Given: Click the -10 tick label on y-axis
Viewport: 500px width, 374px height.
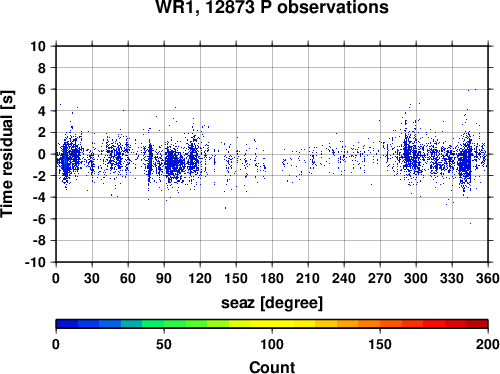Looking at the screenshot, I should (35, 262).
